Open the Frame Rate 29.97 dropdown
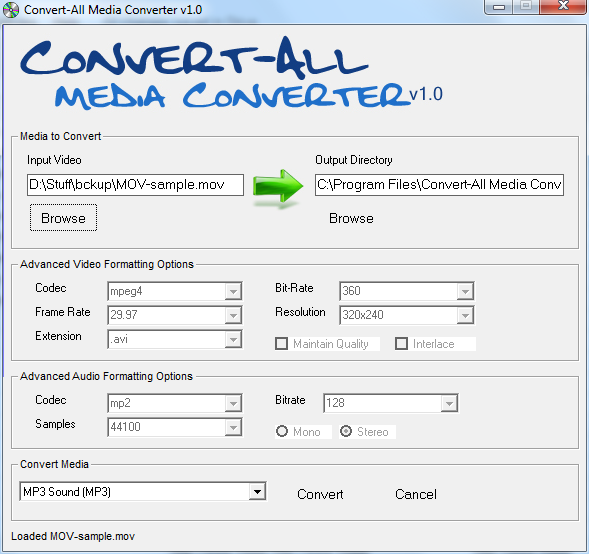This screenshot has width=589, height=554. [x=175, y=315]
